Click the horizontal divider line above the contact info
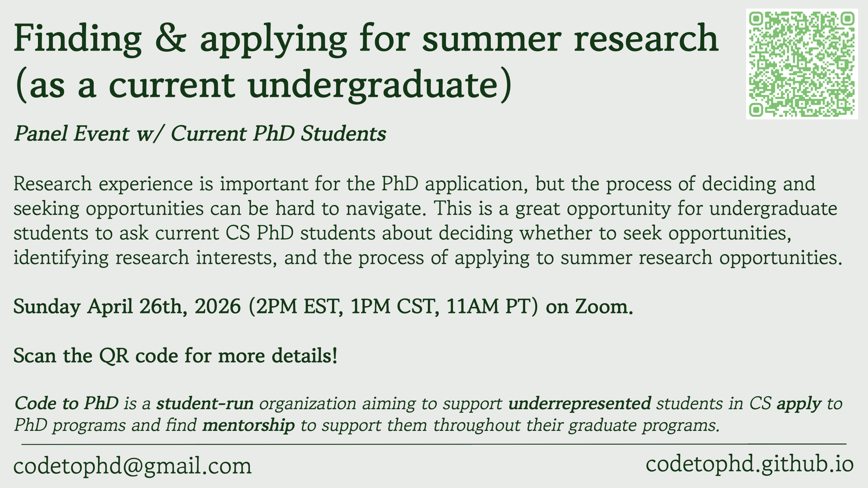Viewport: 868px width, 488px height. click(x=434, y=444)
